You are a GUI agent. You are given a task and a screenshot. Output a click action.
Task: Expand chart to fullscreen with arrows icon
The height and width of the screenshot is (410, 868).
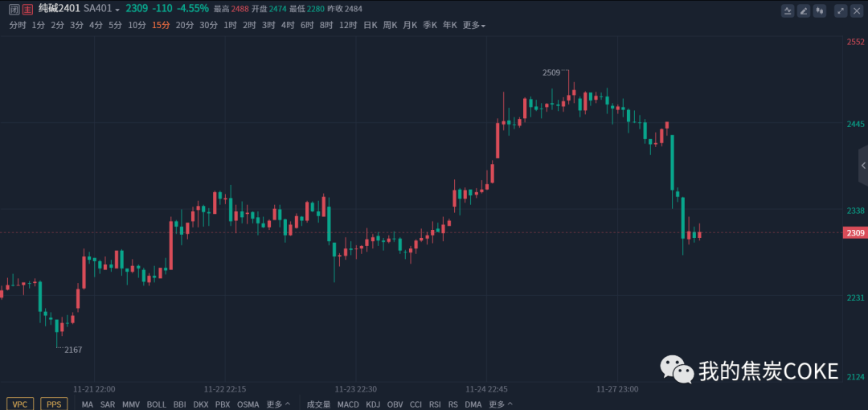pyautogui.click(x=841, y=10)
